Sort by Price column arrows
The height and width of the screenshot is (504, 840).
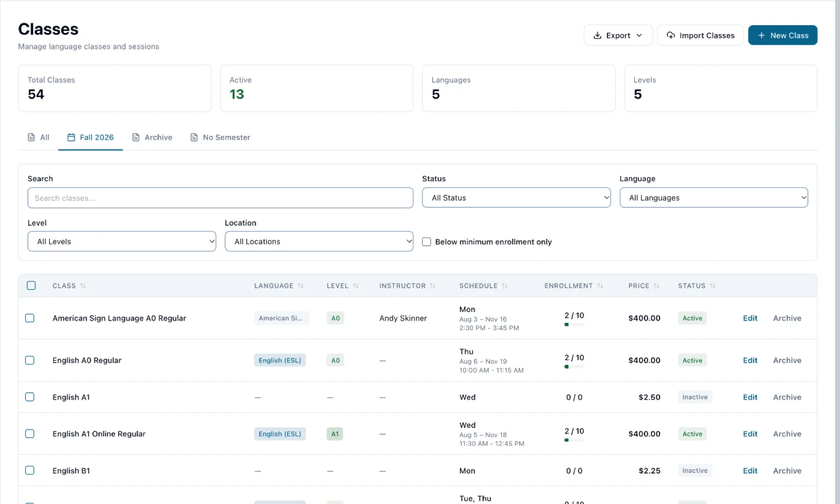coord(657,286)
